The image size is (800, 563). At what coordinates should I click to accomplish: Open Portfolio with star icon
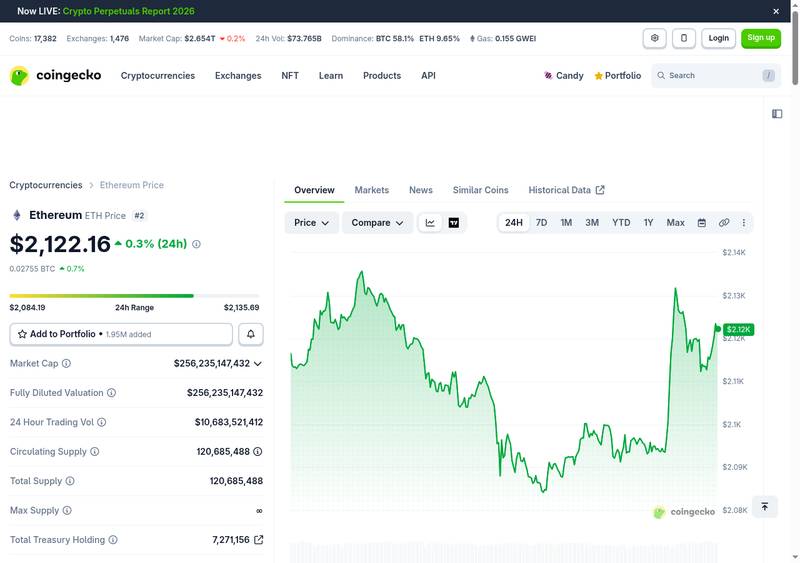617,76
